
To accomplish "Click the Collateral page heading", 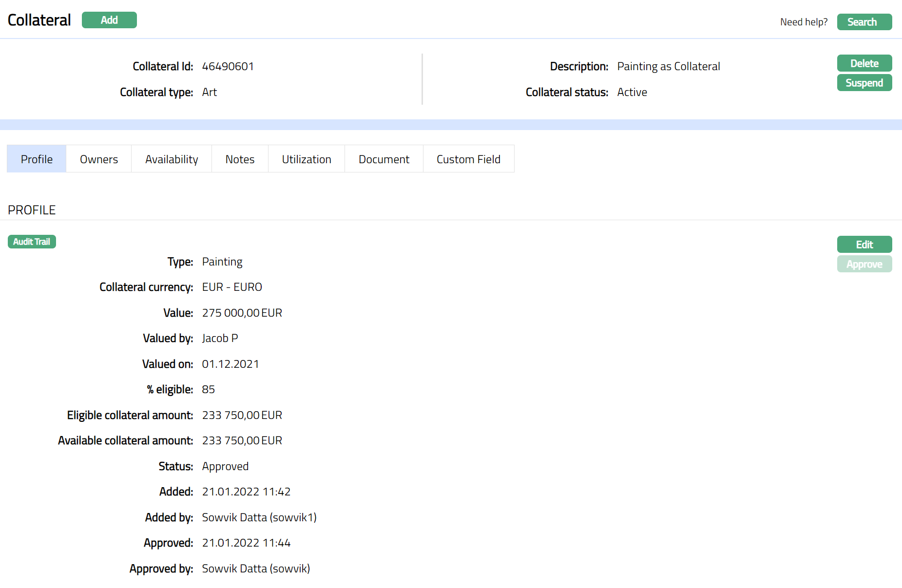I will [39, 20].
